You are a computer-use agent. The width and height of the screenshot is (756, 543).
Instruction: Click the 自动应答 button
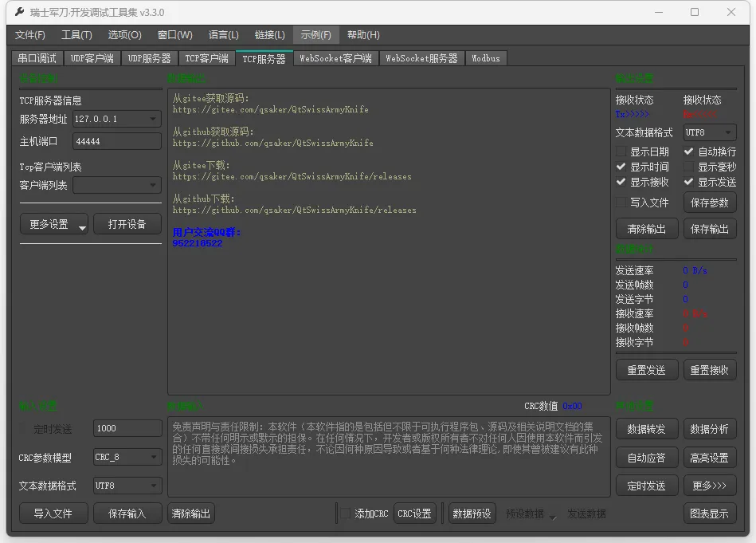point(647,458)
